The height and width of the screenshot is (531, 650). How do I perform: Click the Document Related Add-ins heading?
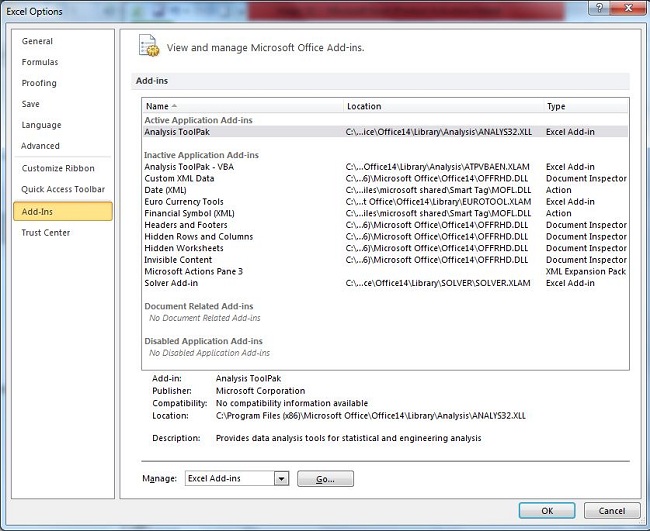coord(199,306)
